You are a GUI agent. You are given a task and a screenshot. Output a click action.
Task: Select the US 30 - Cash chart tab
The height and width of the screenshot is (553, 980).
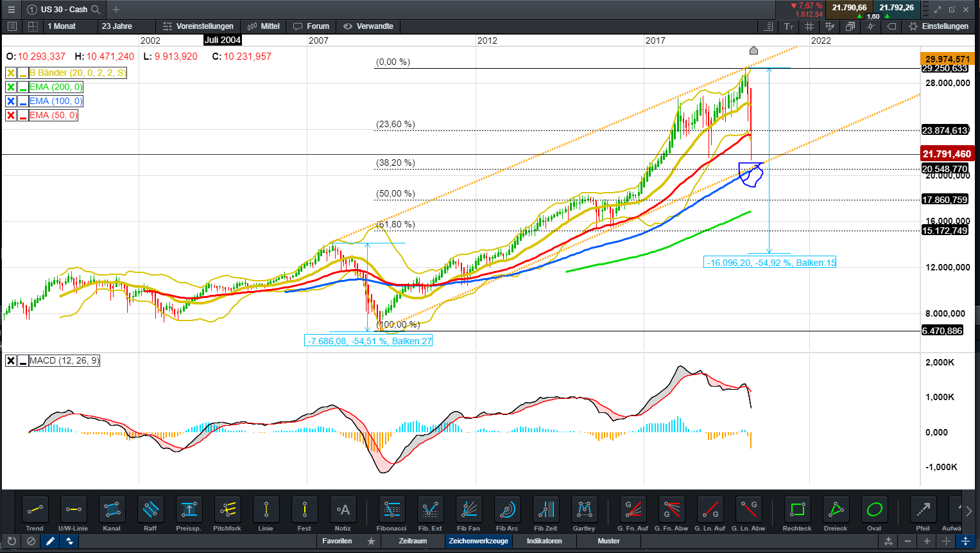(x=64, y=10)
